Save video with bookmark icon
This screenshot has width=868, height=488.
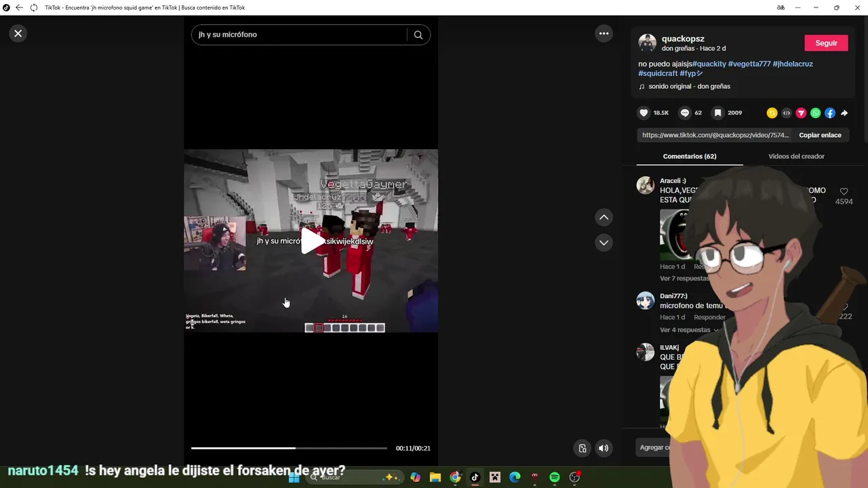717,113
